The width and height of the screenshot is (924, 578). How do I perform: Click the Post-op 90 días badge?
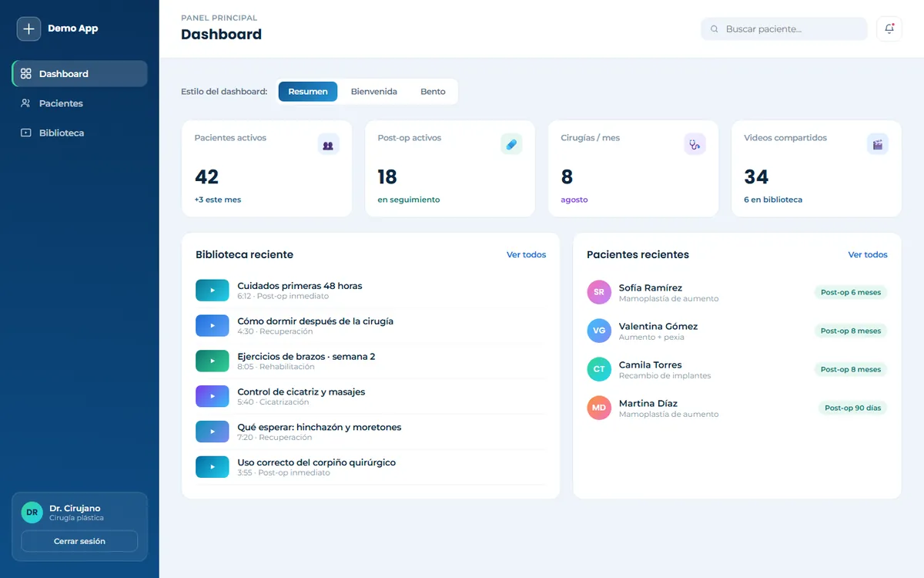[852, 408]
